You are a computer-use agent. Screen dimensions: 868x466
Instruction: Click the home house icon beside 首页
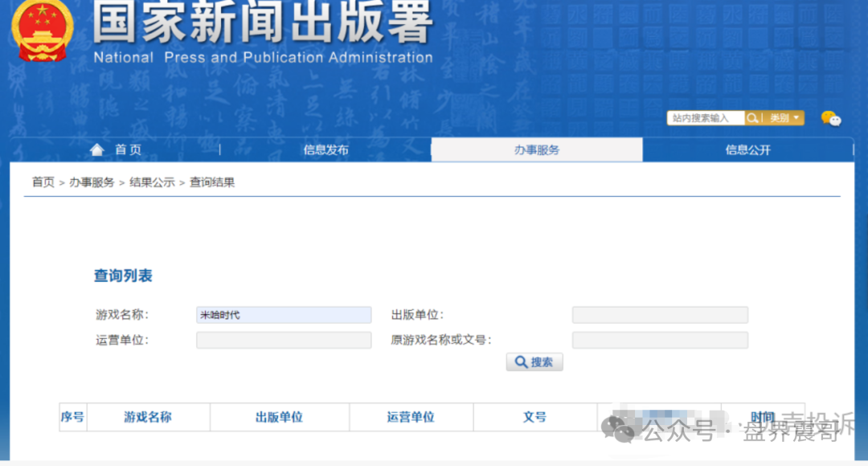[x=96, y=149]
